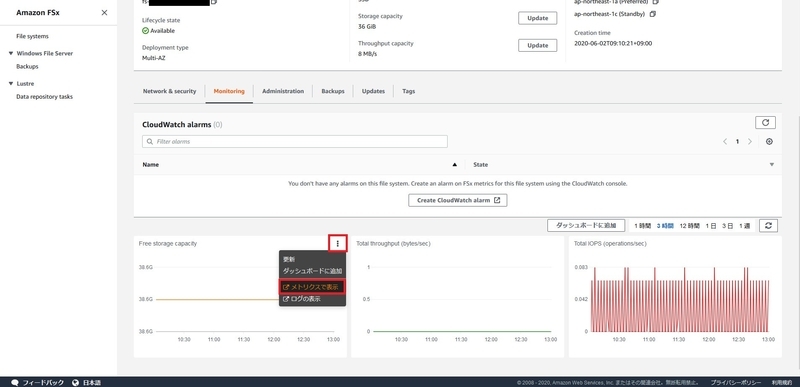The image size is (800, 387).
Task: Click the 36 GiB storage capacity value
Action: tap(367, 27)
